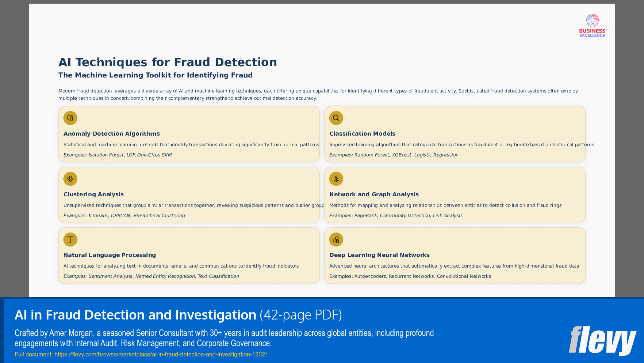
Task: Click the examples line PageRank, Community Detection, Link Analysis
Action: tap(396, 216)
